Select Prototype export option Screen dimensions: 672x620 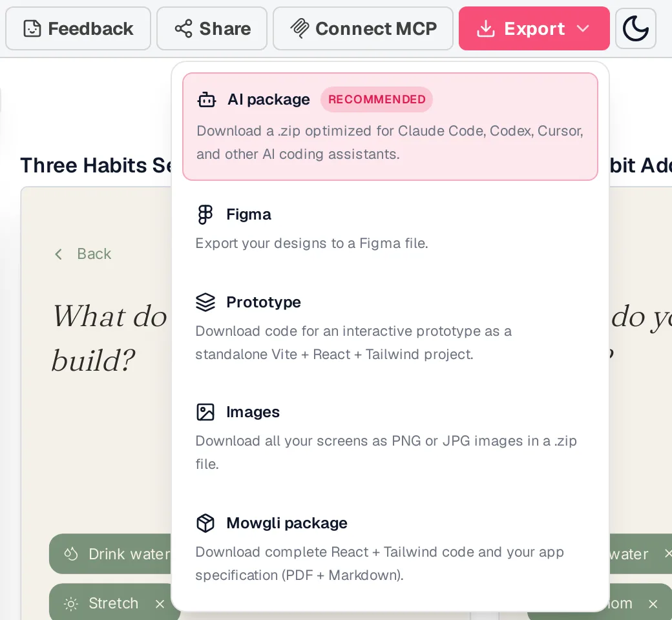coord(390,327)
